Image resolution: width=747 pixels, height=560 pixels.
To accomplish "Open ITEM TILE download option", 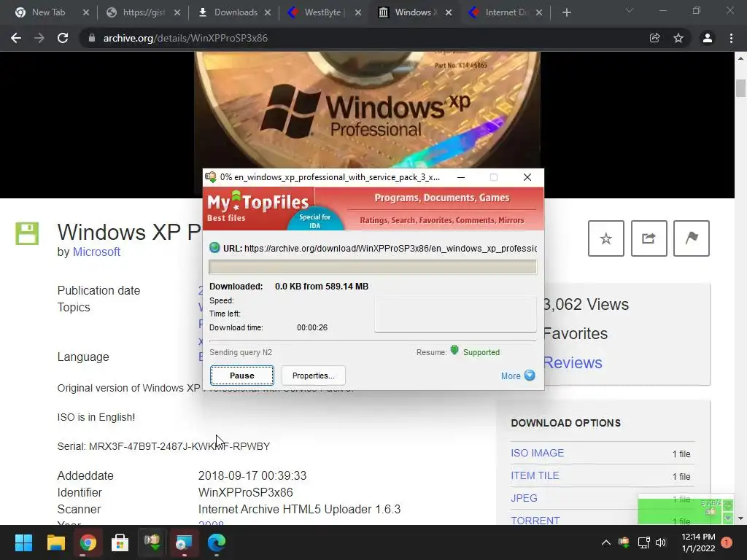I will tap(535, 475).
